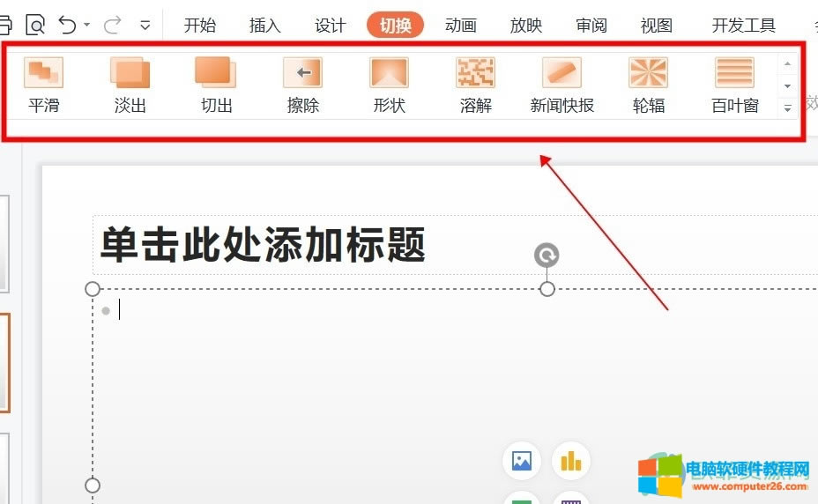Select the 百叶窗 (Blinds) transition
Image resolution: width=818 pixels, height=504 pixels.
734,85
